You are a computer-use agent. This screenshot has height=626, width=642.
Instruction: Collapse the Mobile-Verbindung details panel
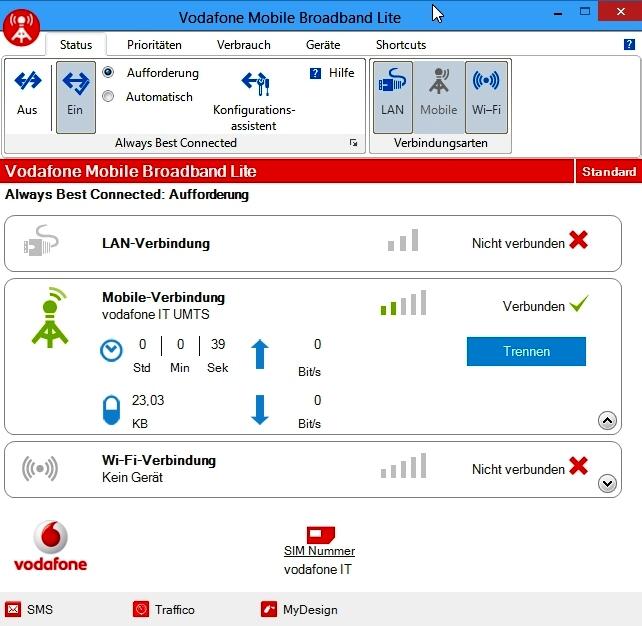point(607,420)
